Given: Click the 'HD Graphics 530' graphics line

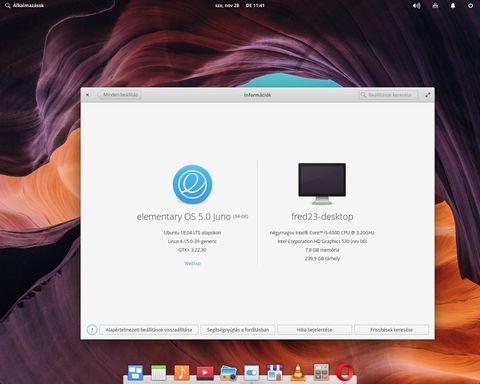Looking at the screenshot, I should tap(322, 241).
